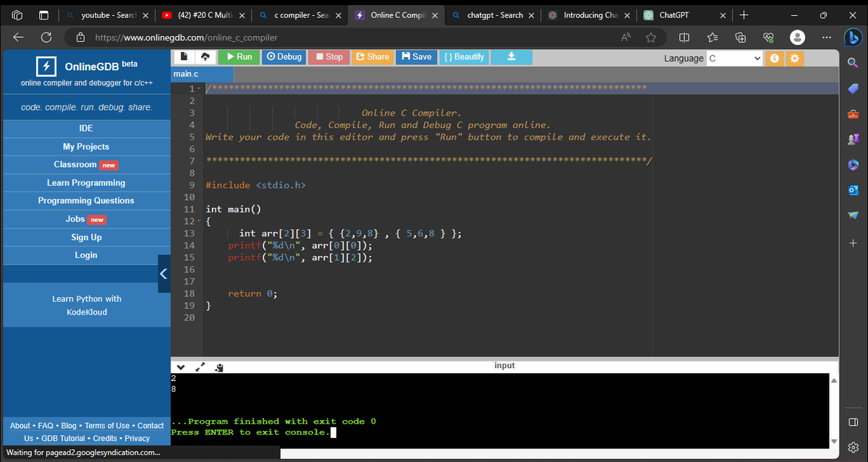Beautify the code formatting
The width and height of the screenshot is (868, 462).
click(464, 56)
